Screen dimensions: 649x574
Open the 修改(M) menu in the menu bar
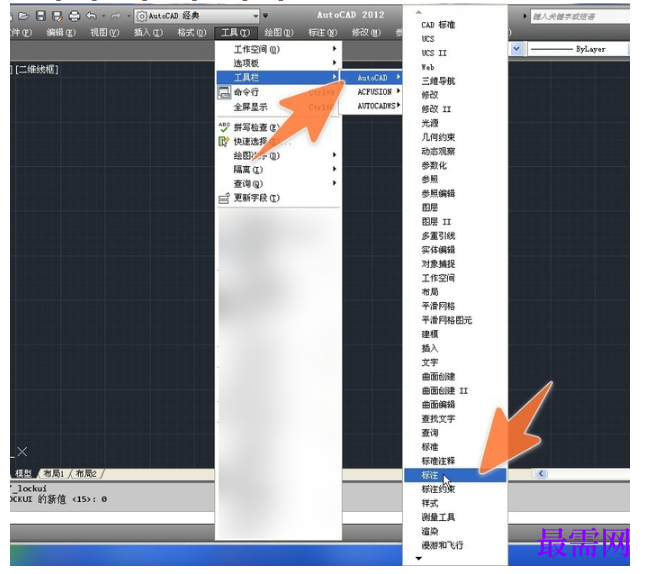click(x=366, y=32)
